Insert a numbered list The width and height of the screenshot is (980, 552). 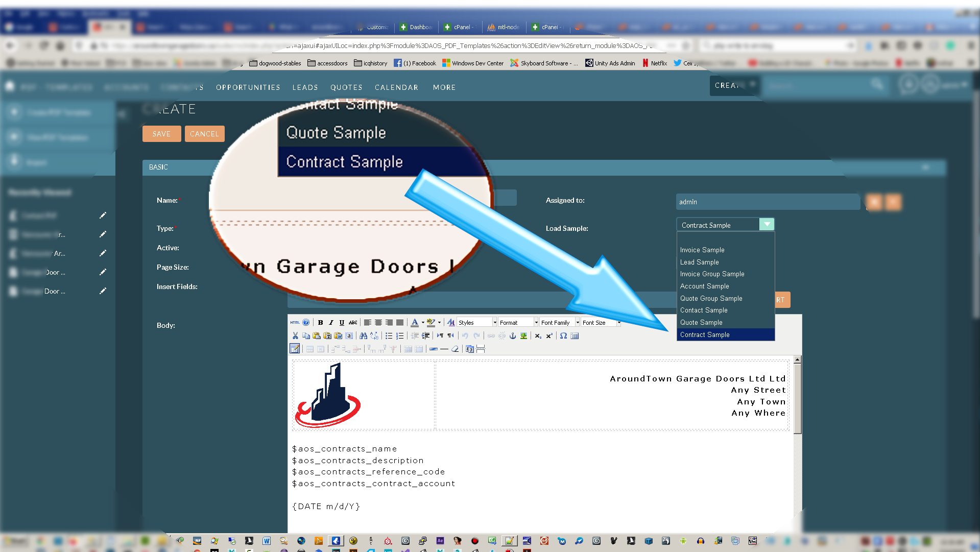[x=400, y=336]
